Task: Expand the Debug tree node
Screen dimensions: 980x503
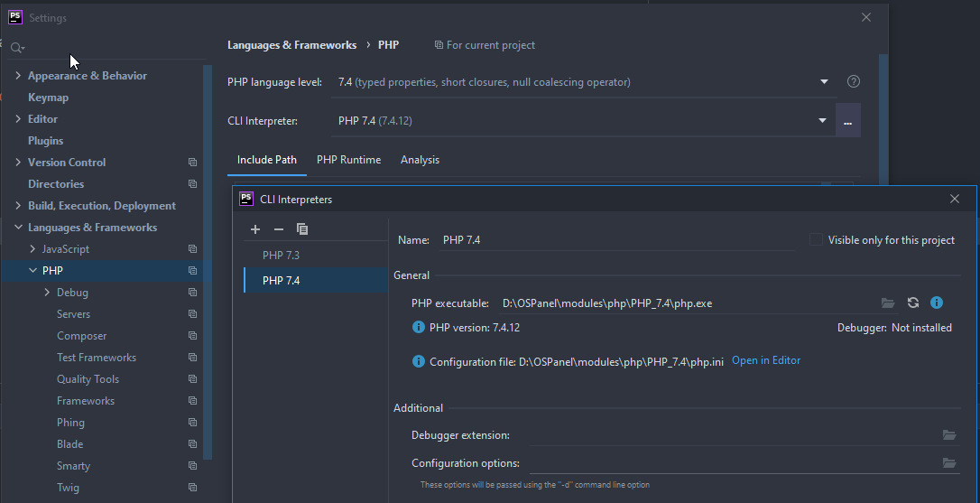Action: click(x=47, y=293)
